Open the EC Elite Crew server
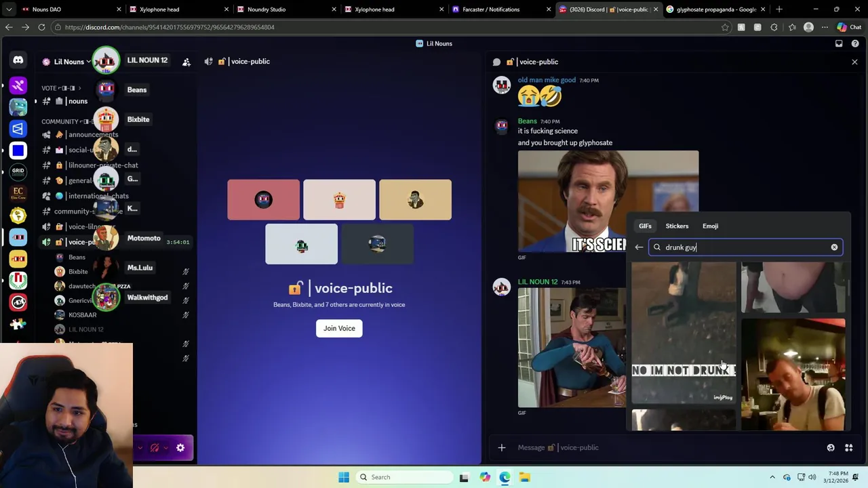This screenshot has height=488, width=868. click(x=18, y=193)
